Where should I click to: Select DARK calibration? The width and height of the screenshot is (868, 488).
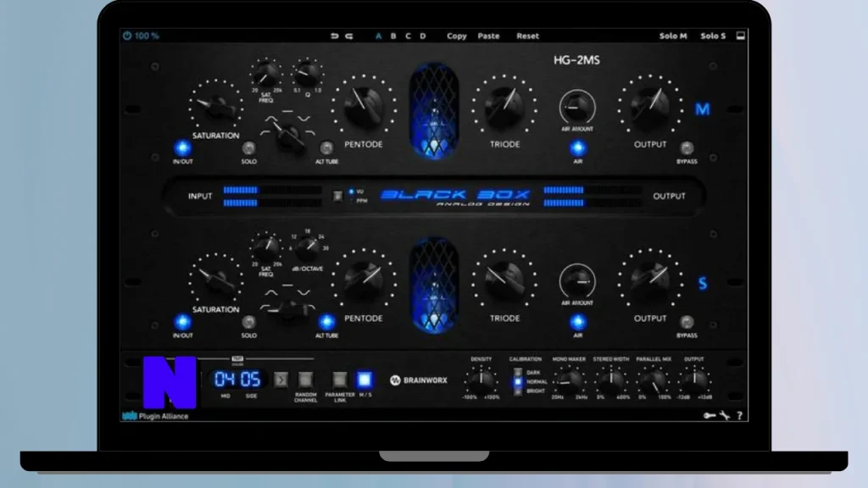[x=518, y=373]
